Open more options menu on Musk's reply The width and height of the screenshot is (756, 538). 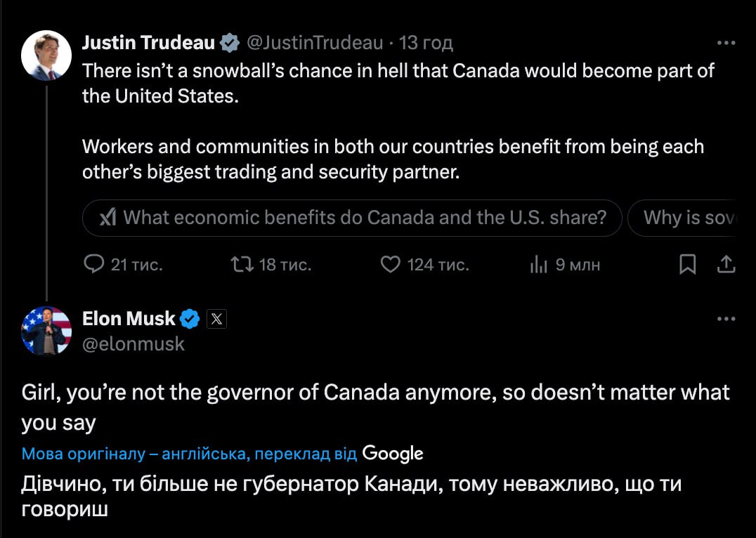pyautogui.click(x=726, y=319)
